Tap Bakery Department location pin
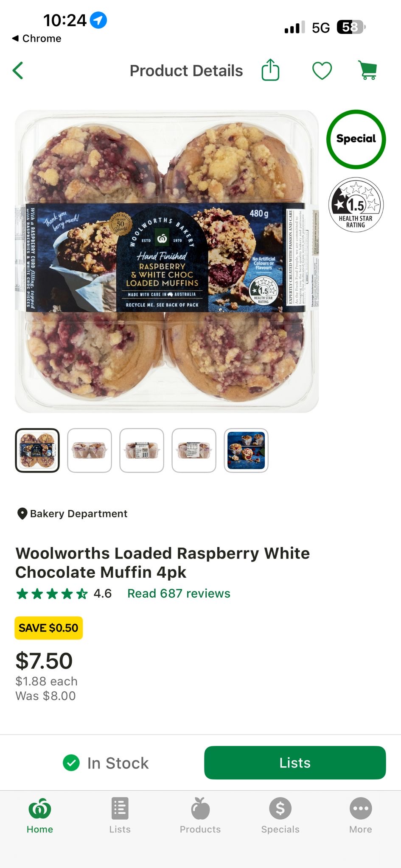The height and width of the screenshot is (868, 401). (22, 514)
